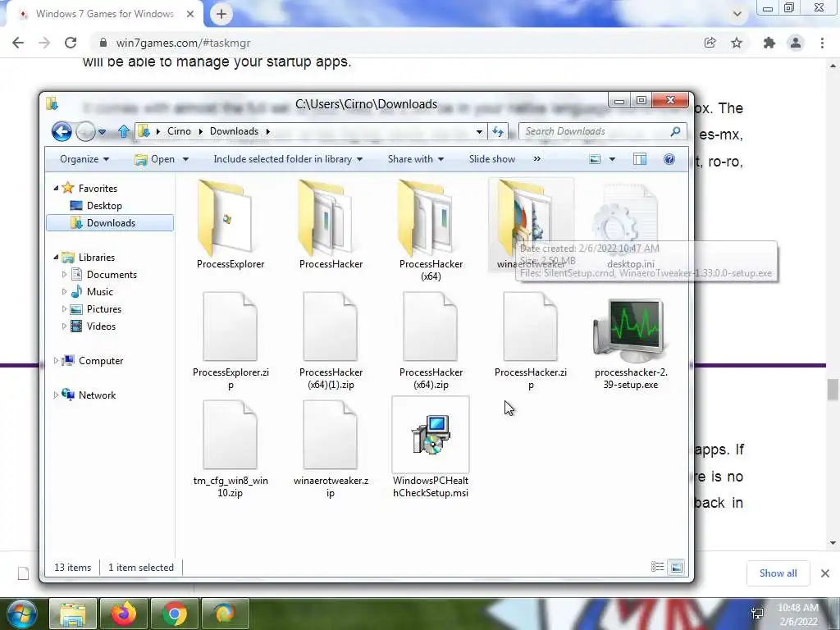The width and height of the screenshot is (840, 630).
Task: Select ProcessHacker (x64).zip file
Action: tap(431, 340)
